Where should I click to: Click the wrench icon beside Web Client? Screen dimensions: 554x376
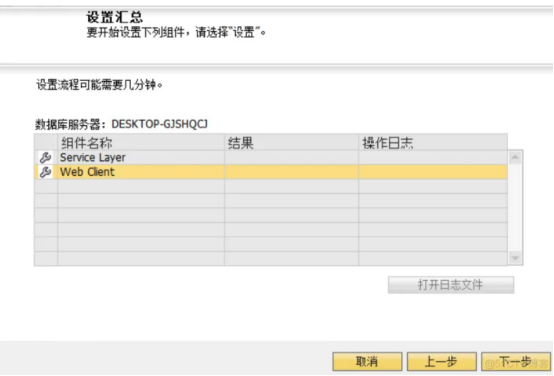tap(46, 172)
